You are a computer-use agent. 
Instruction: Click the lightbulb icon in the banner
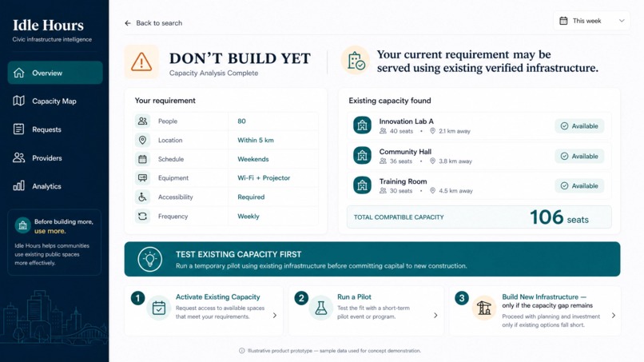pos(150,259)
